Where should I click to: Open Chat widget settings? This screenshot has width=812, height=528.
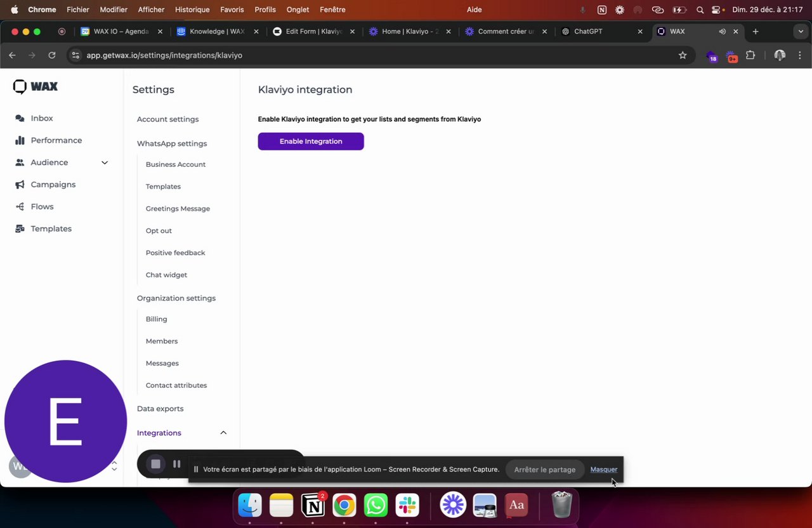(x=166, y=275)
